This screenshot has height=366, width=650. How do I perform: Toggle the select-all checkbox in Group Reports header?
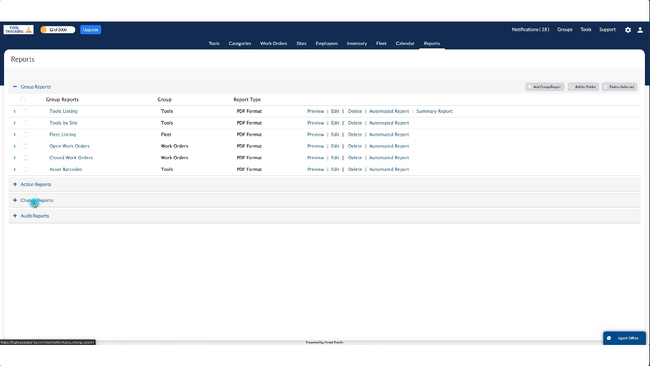coord(23,99)
